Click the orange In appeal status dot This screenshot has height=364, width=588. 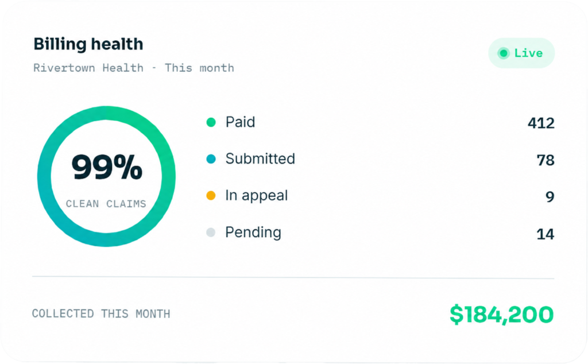pyautogui.click(x=211, y=196)
